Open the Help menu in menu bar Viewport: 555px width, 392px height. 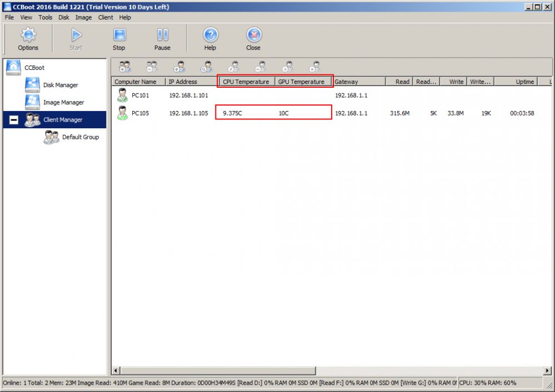click(125, 17)
